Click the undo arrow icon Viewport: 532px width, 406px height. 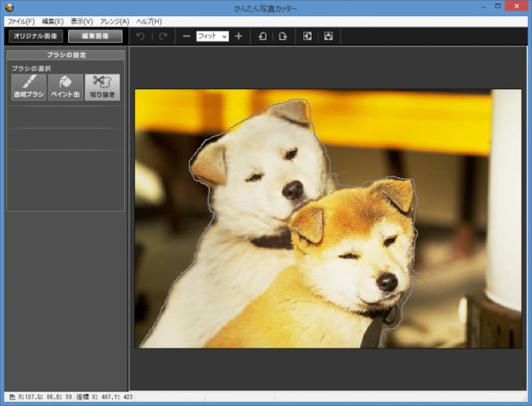[x=140, y=36]
